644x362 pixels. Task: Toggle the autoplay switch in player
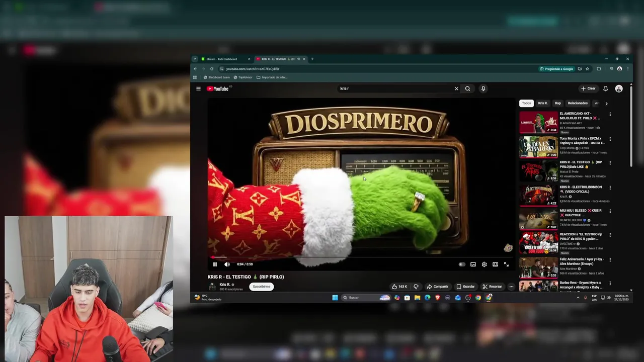[x=462, y=264]
